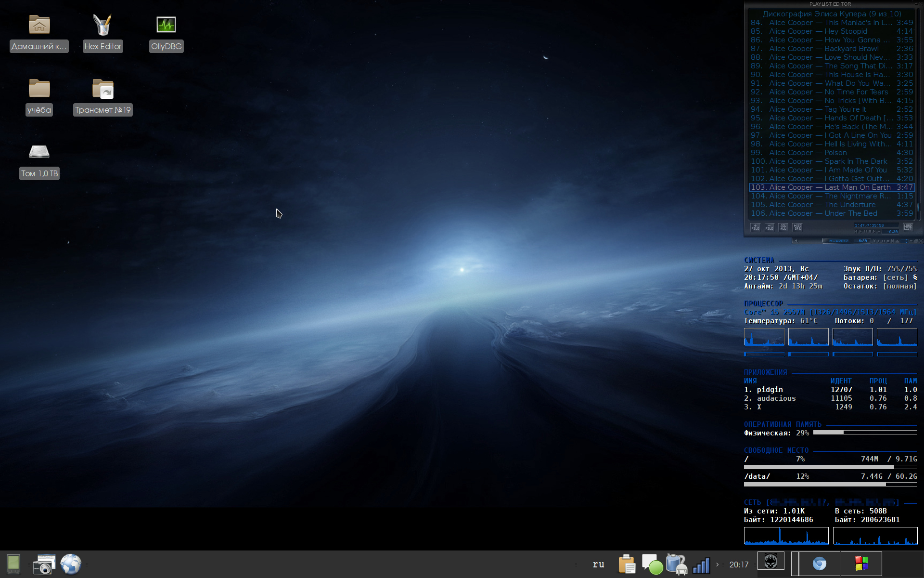The image size is (924, 578).
Task: Click the playlist vertical scrollbar handle
Action: coord(918,207)
